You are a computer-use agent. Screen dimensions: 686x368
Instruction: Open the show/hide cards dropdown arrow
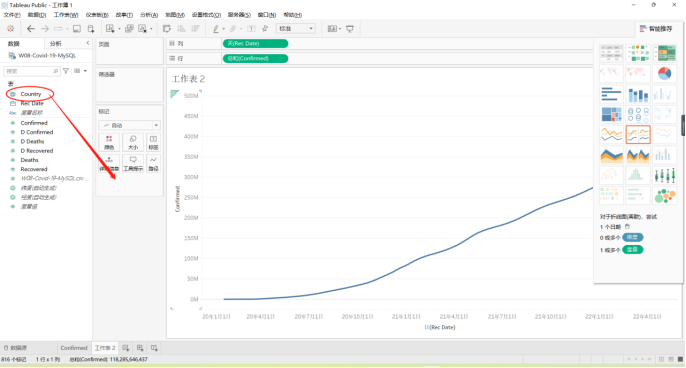(340, 29)
